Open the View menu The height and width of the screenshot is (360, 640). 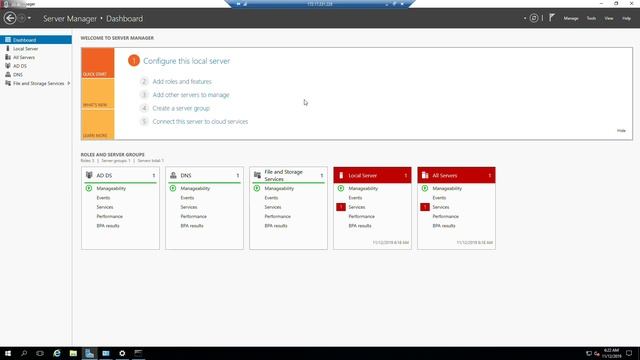[x=609, y=18]
